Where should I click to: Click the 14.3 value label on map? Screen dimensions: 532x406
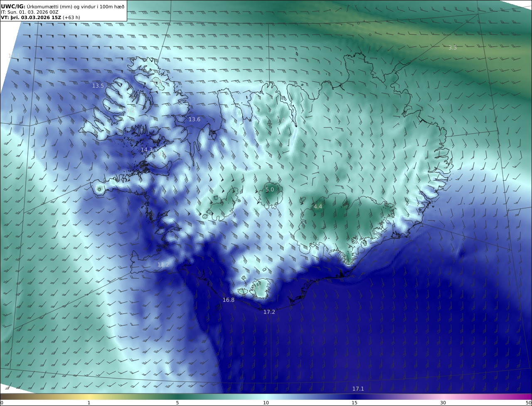coord(147,149)
